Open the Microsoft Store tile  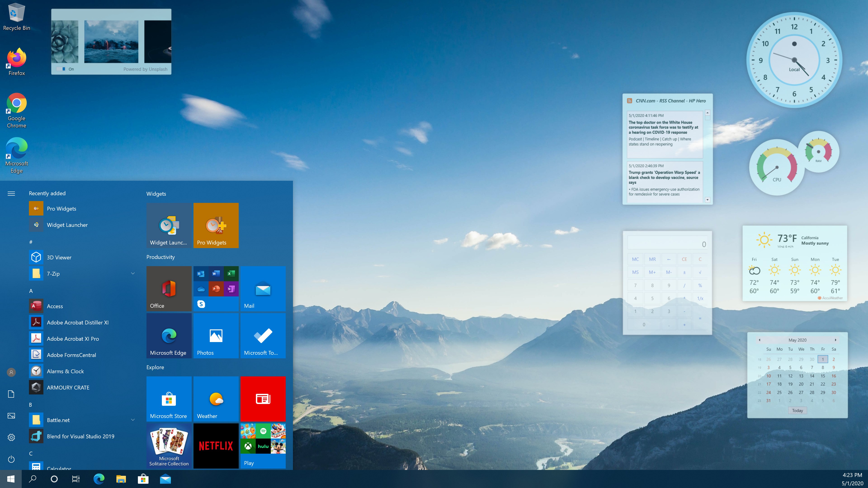click(169, 399)
